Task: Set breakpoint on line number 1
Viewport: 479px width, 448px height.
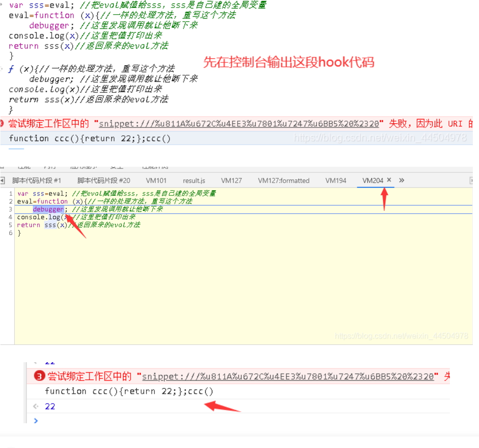Action: [11, 193]
